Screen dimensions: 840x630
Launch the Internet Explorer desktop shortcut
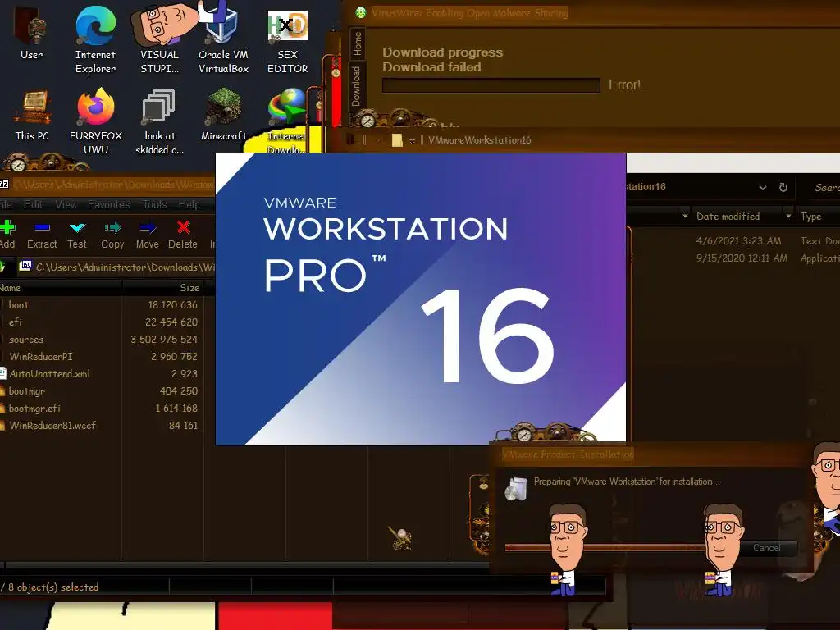tap(95, 39)
